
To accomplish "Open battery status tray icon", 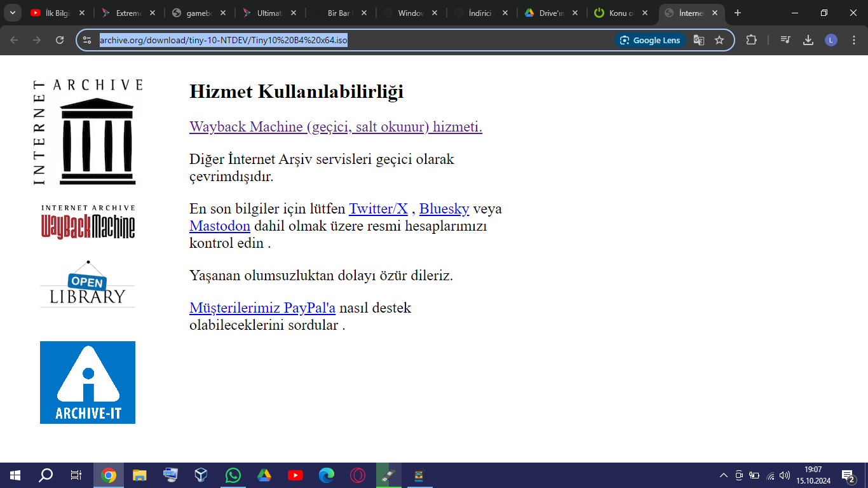I will pyautogui.click(x=754, y=475).
